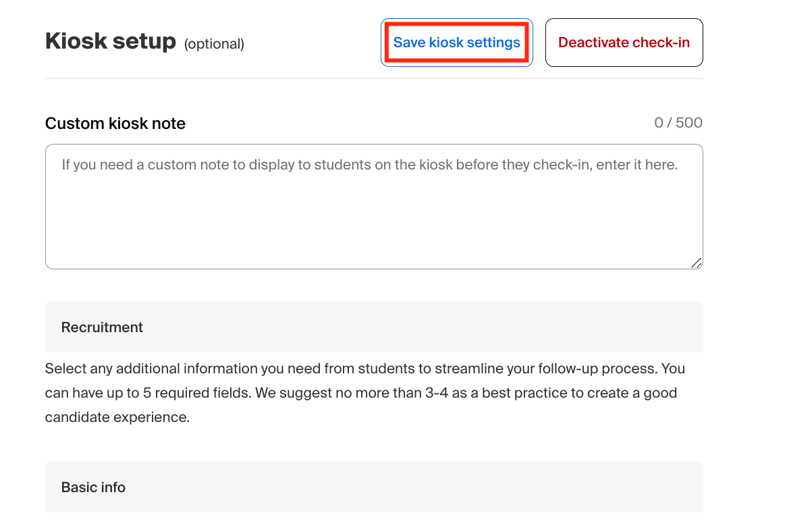The image size is (787, 532).
Task: Click the divider below the page title
Action: click(374, 79)
